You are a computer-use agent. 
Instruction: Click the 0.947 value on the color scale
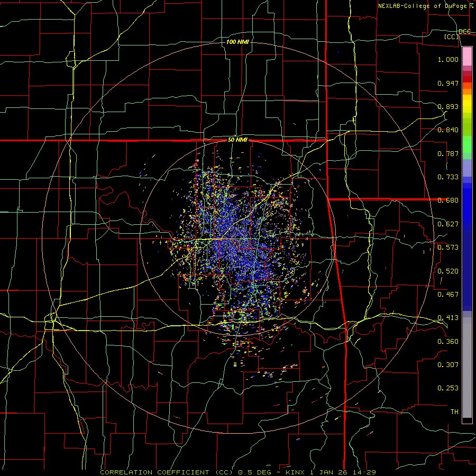(x=448, y=83)
